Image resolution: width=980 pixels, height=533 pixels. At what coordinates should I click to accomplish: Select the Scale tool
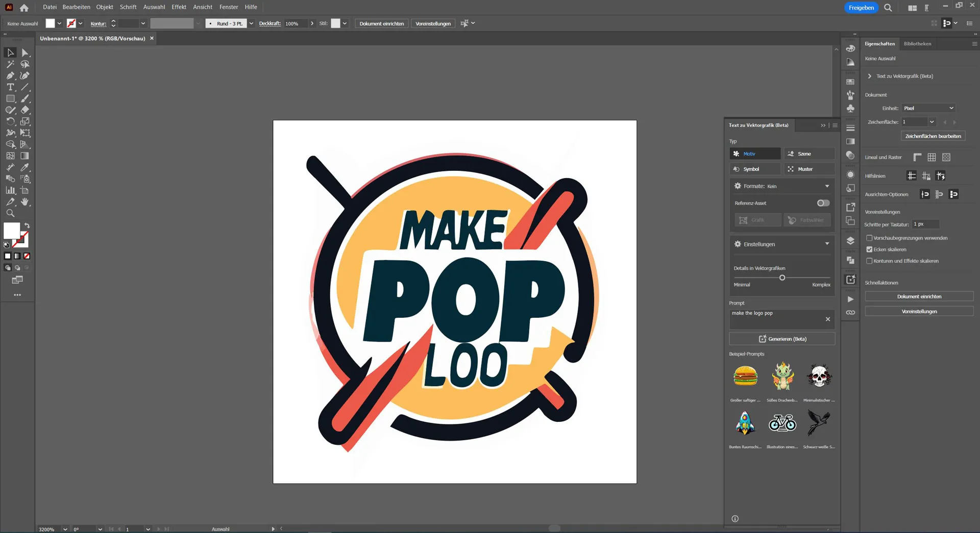coord(25,121)
